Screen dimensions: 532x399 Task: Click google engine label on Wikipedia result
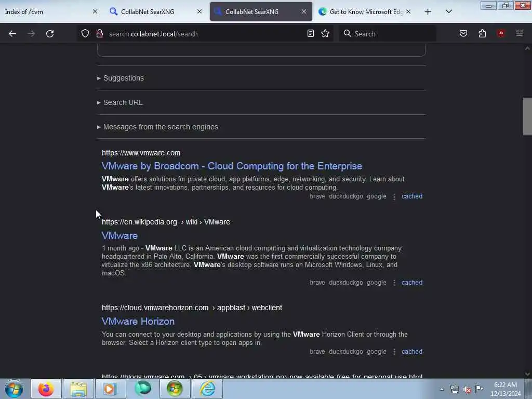[376, 282]
